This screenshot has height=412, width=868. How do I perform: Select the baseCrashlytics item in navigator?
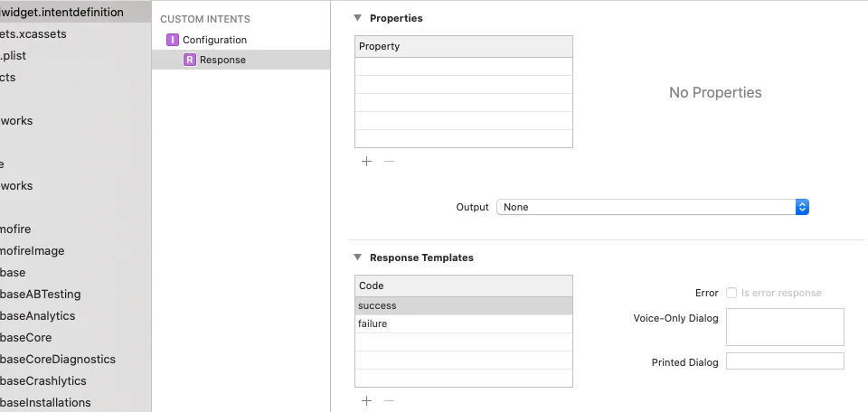click(45, 380)
